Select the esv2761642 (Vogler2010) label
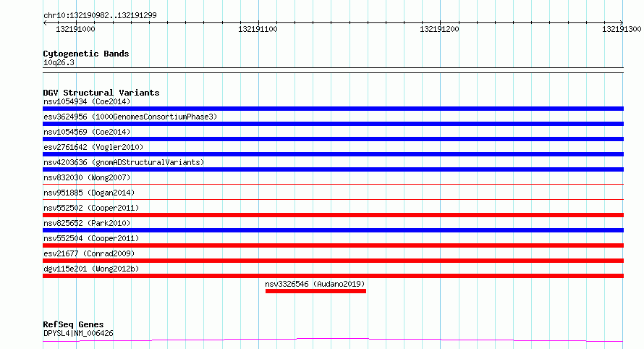 click(93, 147)
